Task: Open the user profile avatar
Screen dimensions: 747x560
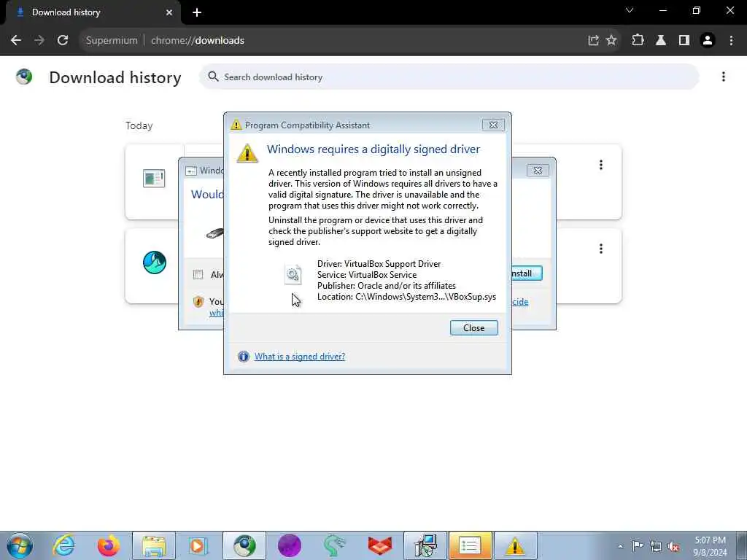Action: point(708,41)
